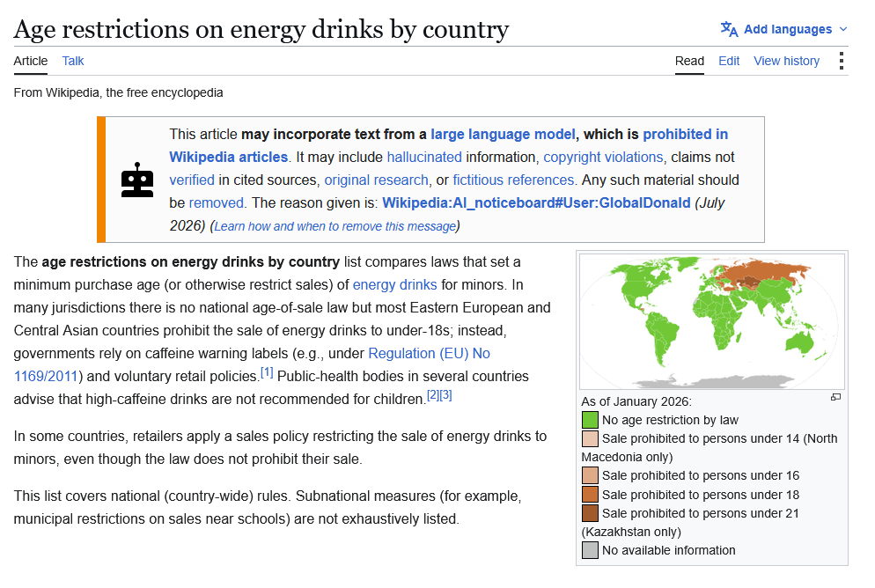
Task: Click citation reference [1]
Action: click(x=267, y=372)
